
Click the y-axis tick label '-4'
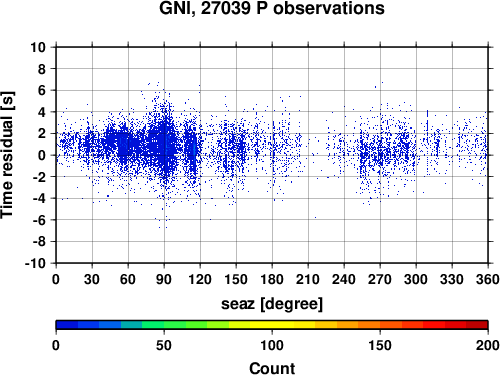pos(39,198)
